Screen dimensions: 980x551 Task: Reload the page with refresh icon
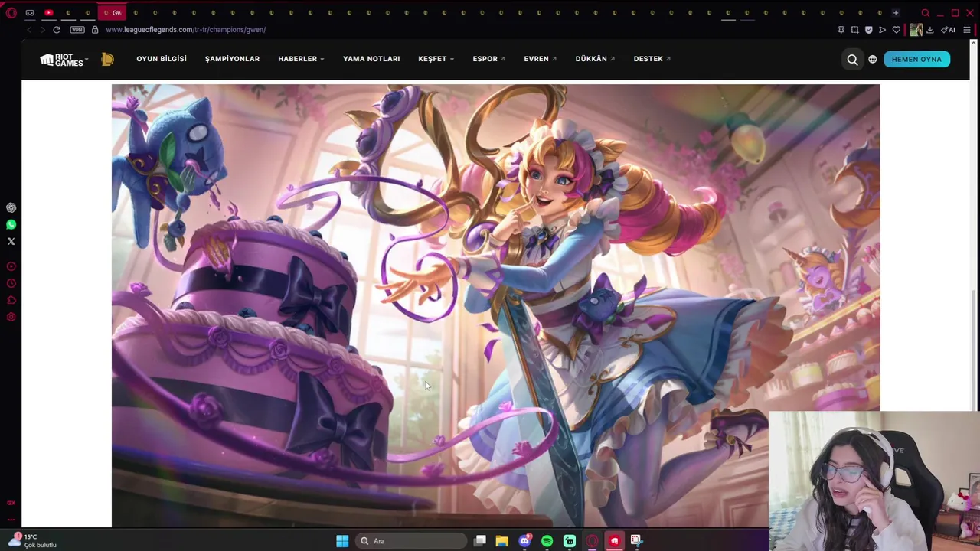pos(57,30)
